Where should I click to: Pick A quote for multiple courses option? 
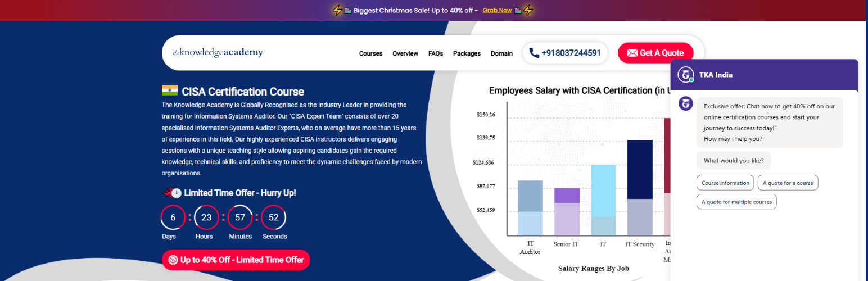click(736, 202)
